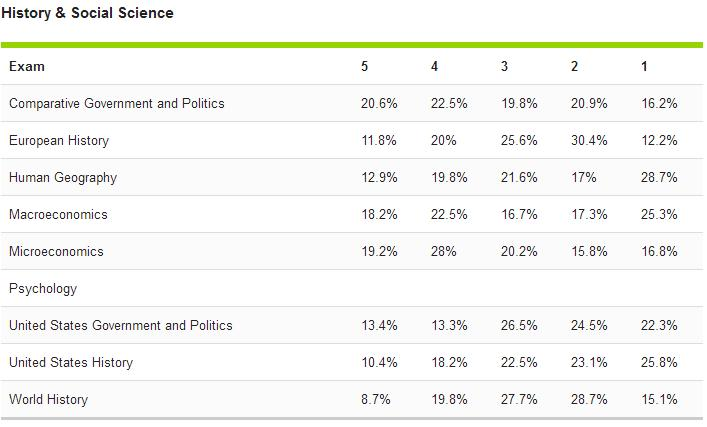707x427 pixels.
Task: Click United States Government and Politics
Action: pos(120,325)
